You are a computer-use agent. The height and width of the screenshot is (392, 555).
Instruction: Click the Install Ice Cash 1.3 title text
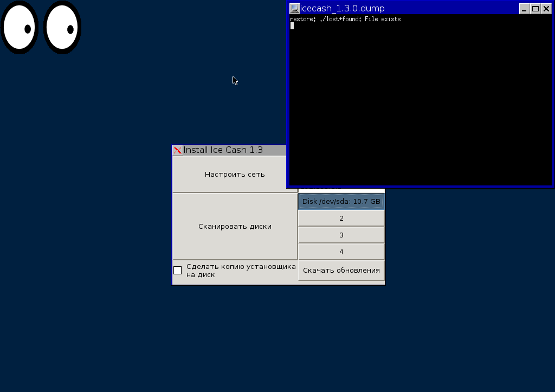pos(223,150)
